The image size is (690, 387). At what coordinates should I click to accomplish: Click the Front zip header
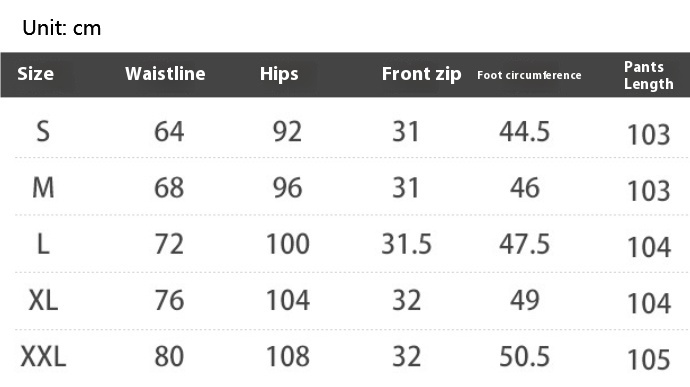point(422,74)
